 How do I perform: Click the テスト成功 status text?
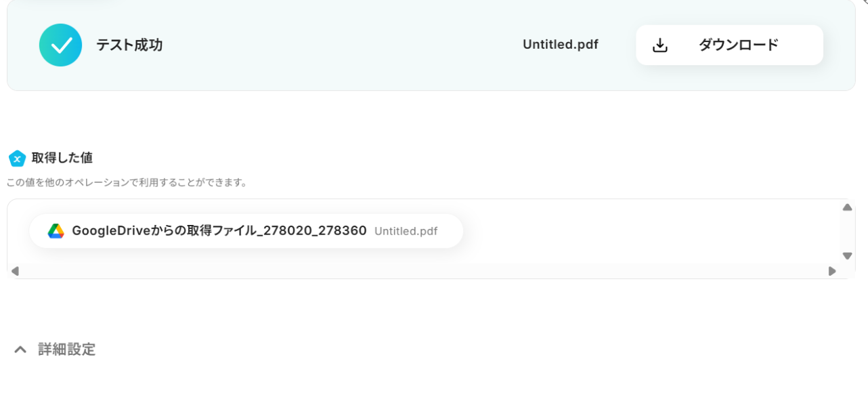pyautogui.click(x=129, y=45)
